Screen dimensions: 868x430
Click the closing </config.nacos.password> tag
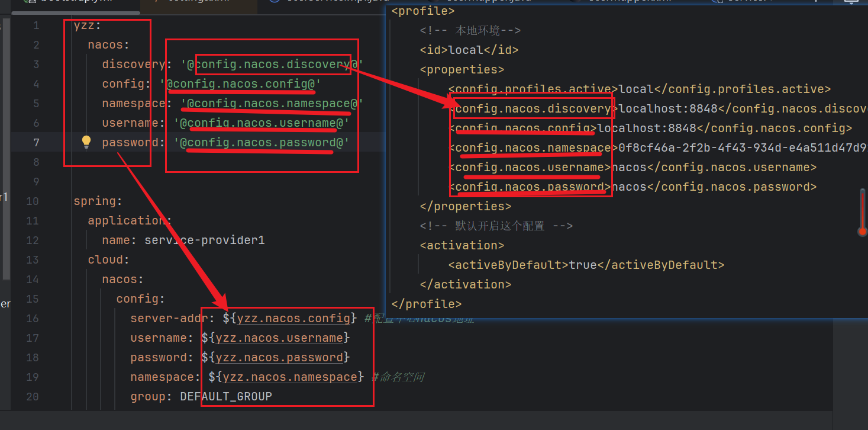point(732,187)
